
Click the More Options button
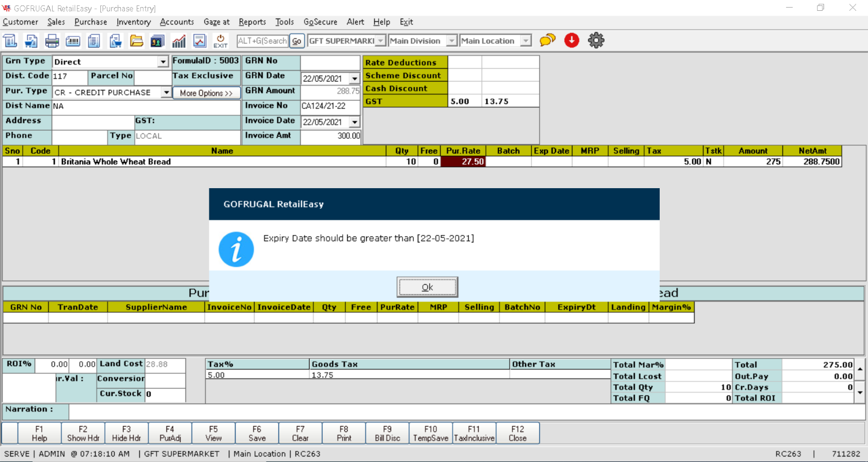(x=206, y=93)
